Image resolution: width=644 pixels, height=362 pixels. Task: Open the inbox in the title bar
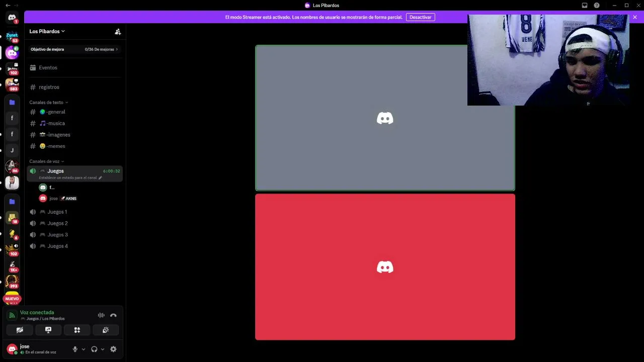click(x=585, y=6)
